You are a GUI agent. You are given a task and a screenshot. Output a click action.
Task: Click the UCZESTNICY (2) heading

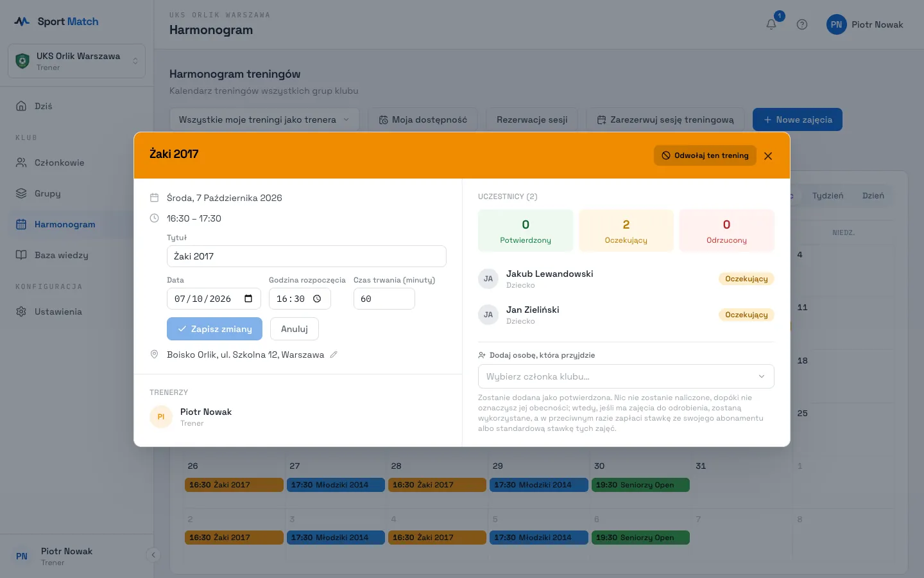coord(508,197)
